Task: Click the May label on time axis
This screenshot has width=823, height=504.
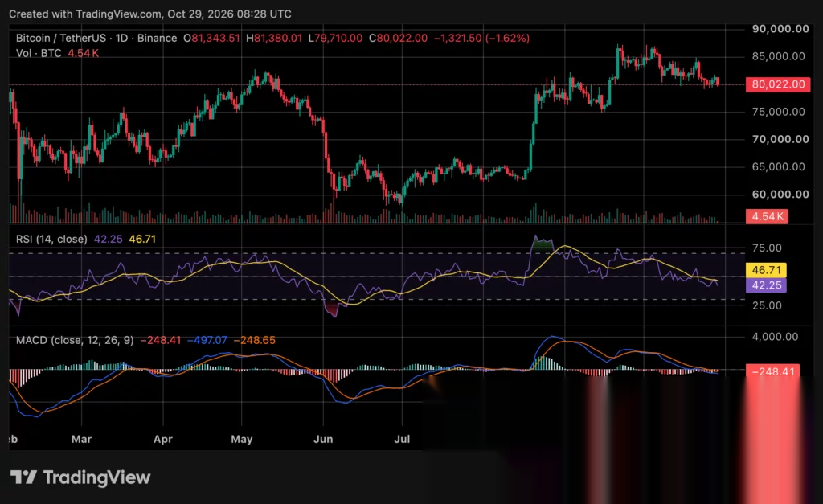Action: (x=241, y=439)
